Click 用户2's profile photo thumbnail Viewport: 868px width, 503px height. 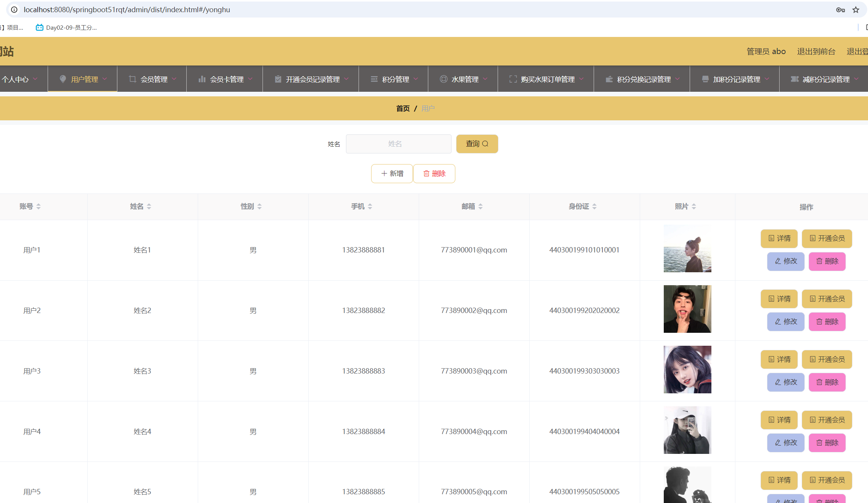pyautogui.click(x=687, y=309)
